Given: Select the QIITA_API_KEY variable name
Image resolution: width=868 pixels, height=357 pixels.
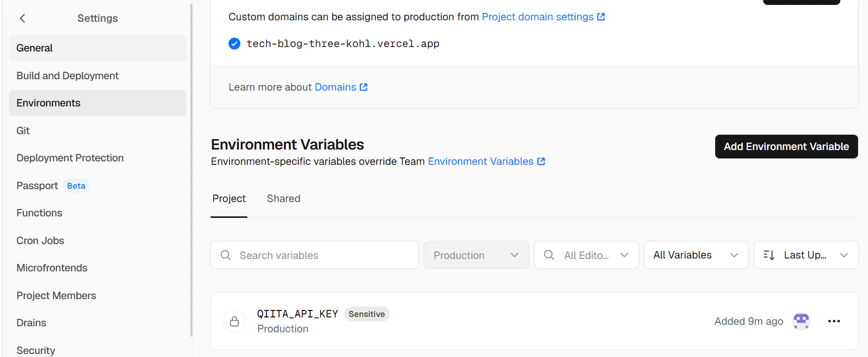Looking at the screenshot, I should tap(297, 314).
